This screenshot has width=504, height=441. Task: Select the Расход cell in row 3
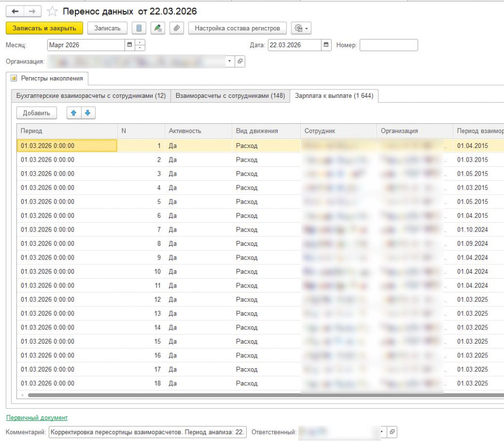click(x=266, y=174)
